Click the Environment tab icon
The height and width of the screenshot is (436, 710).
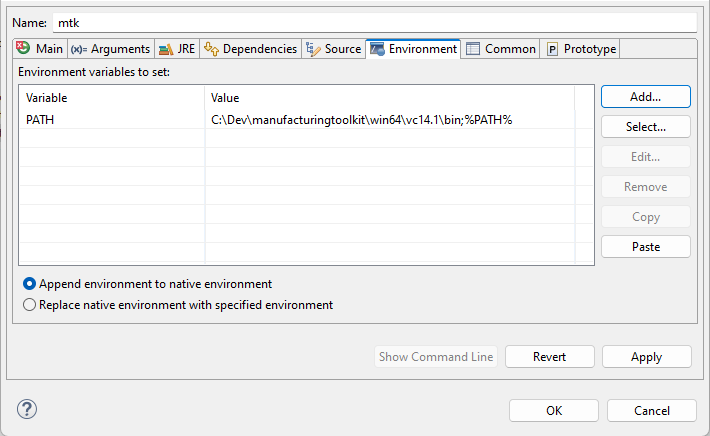[377, 49]
